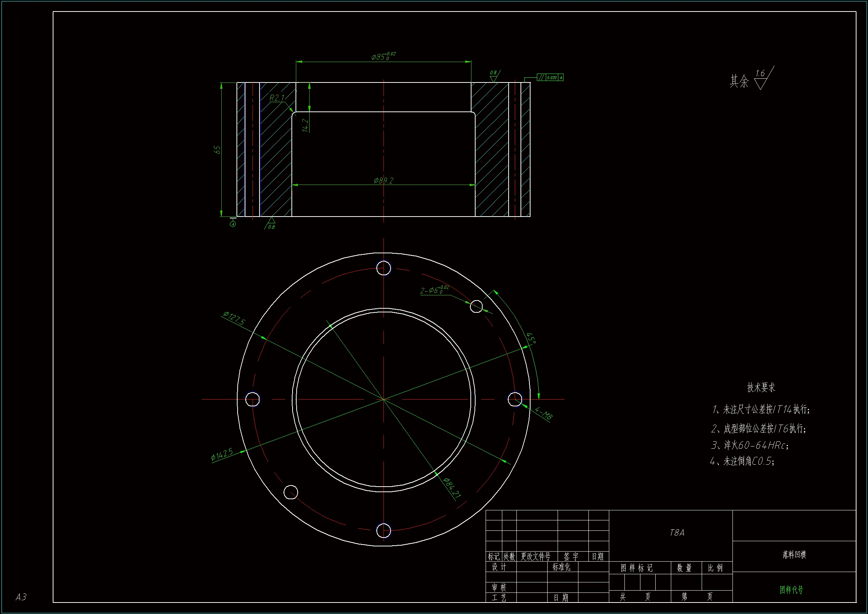Pick the 14.2 depth dimension
The width and height of the screenshot is (868, 614).
(x=306, y=125)
